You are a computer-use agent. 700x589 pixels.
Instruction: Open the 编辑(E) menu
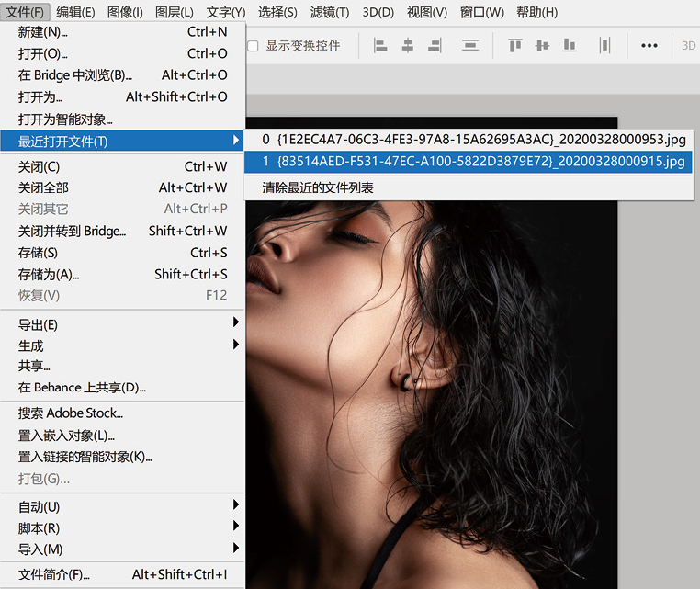pyautogui.click(x=75, y=12)
